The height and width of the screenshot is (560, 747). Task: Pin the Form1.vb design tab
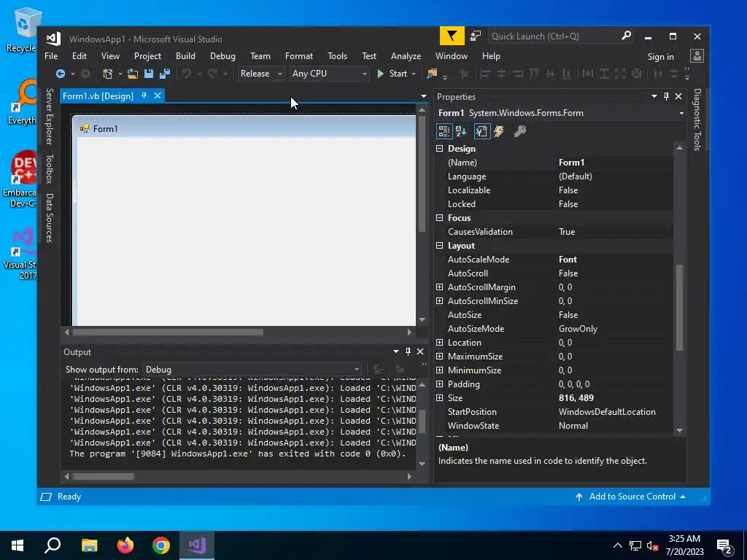(x=144, y=96)
